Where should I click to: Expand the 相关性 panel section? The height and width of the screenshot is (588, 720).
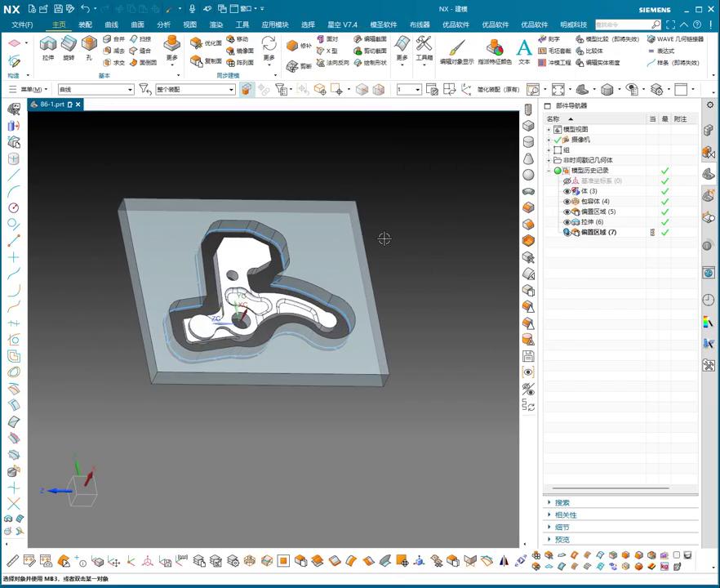(x=565, y=515)
